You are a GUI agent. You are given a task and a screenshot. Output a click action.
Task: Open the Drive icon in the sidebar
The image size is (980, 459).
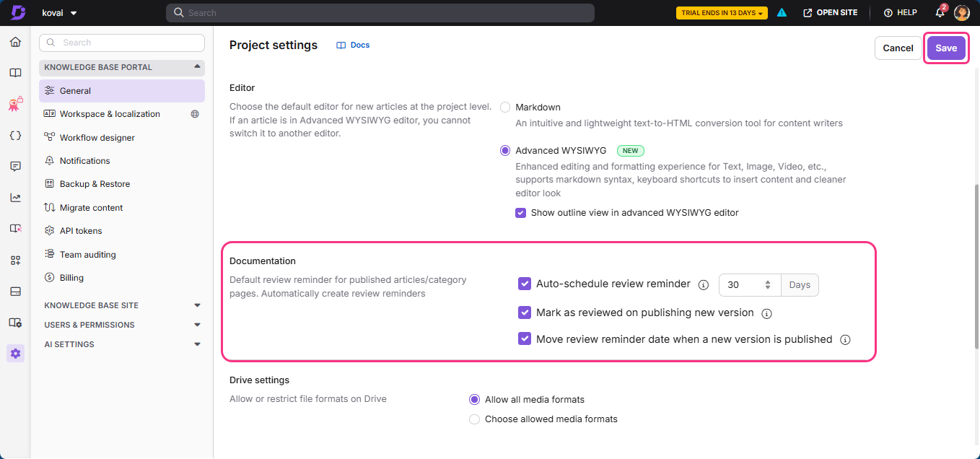[x=15, y=291]
